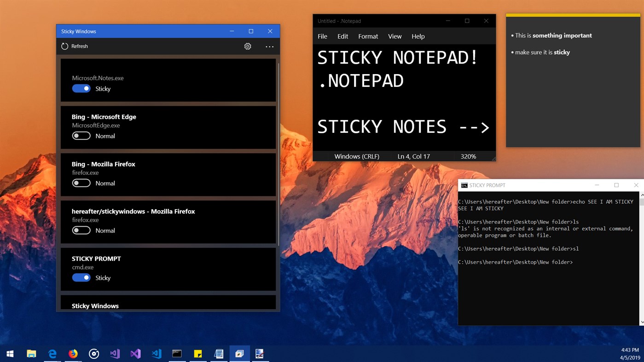
Task: Open the Format menu in Notepad
Action: (368, 36)
